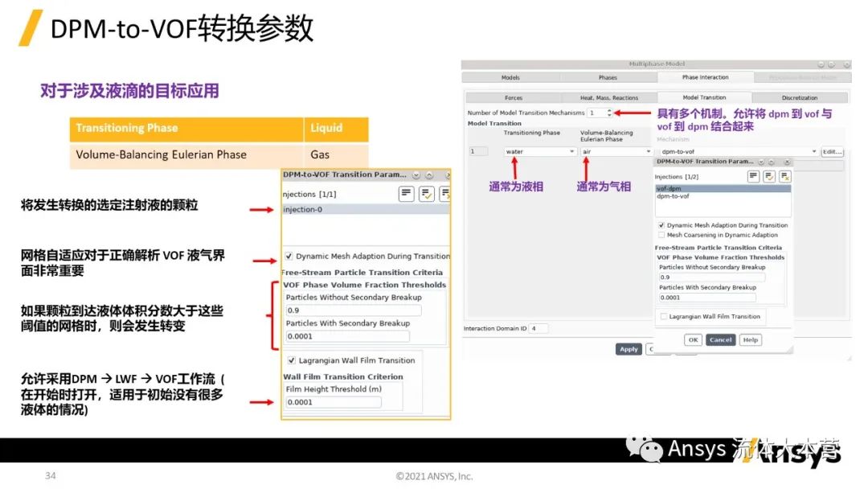Click the deselect-all icon above the vof-dpm list
Image resolution: width=868 pixels, height=489 pixels.
pos(784,176)
